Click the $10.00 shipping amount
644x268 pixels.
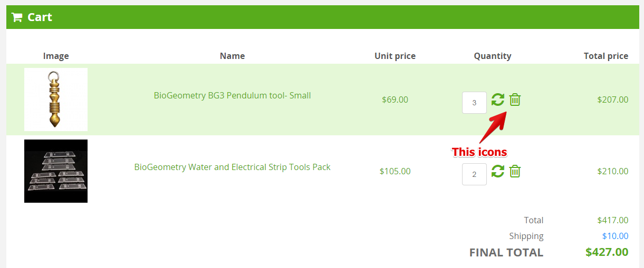click(615, 236)
